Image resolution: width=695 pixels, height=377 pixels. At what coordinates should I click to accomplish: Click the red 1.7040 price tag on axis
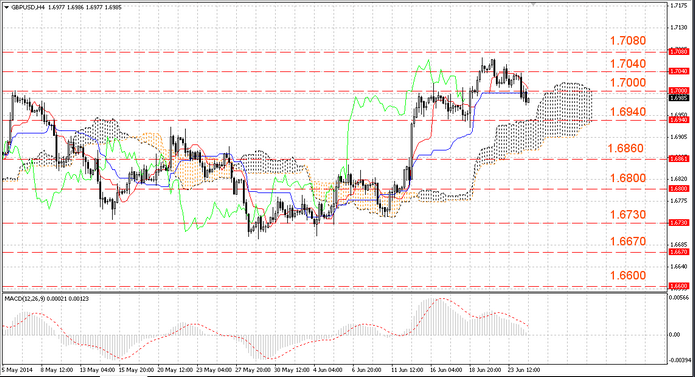[679, 71]
